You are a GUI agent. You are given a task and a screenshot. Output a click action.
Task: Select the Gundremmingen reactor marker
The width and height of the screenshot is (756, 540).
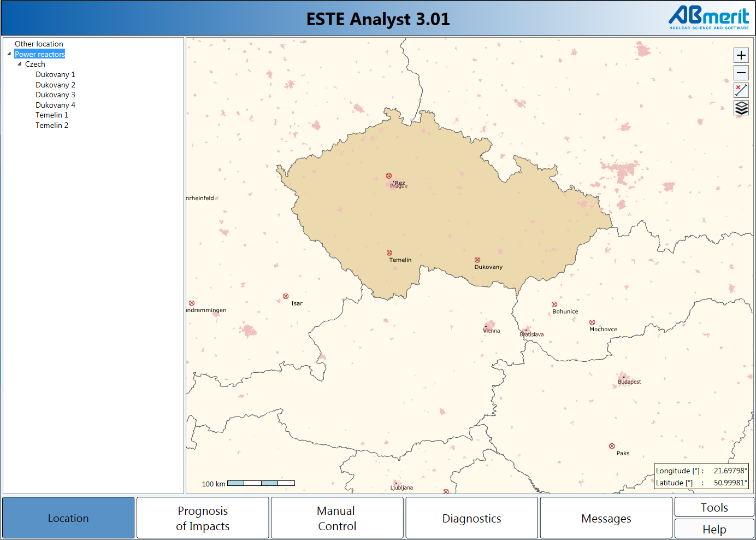pyautogui.click(x=192, y=303)
